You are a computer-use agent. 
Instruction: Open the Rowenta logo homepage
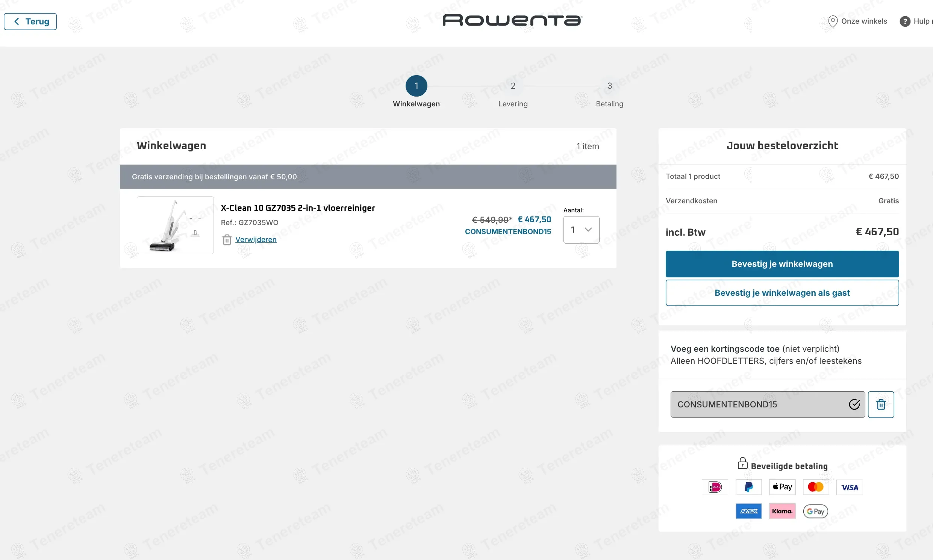[512, 20]
